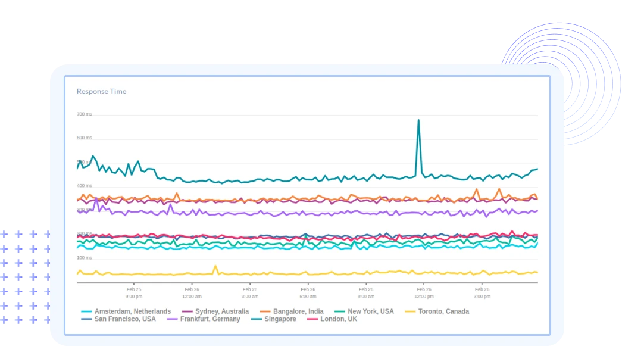Image resolution: width=644 pixels, height=346 pixels.
Task: Click the Response Time chart title
Action: (x=101, y=92)
